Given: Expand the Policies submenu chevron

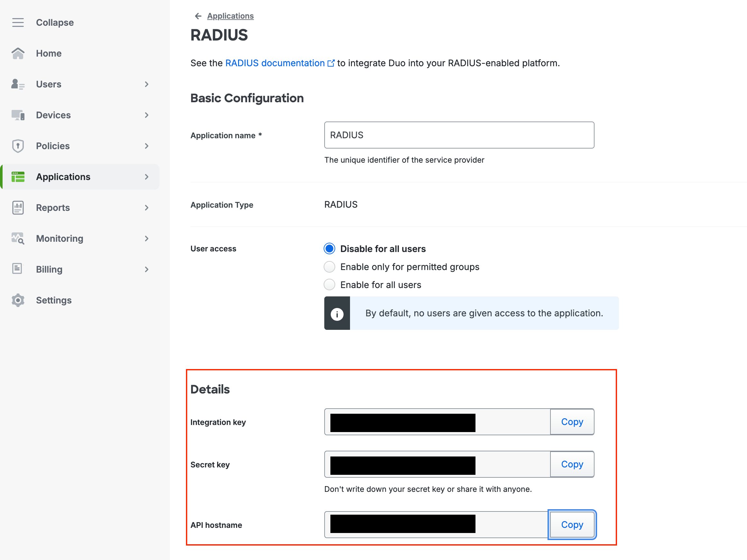Looking at the screenshot, I should coord(147,146).
